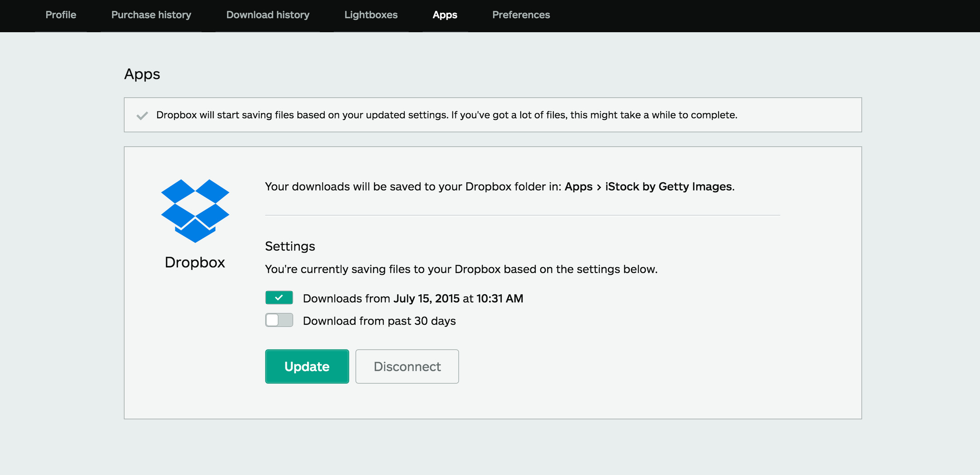Click the Settings heading
Screen dimensions: 980x475
pyautogui.click(x=290, y=246)
